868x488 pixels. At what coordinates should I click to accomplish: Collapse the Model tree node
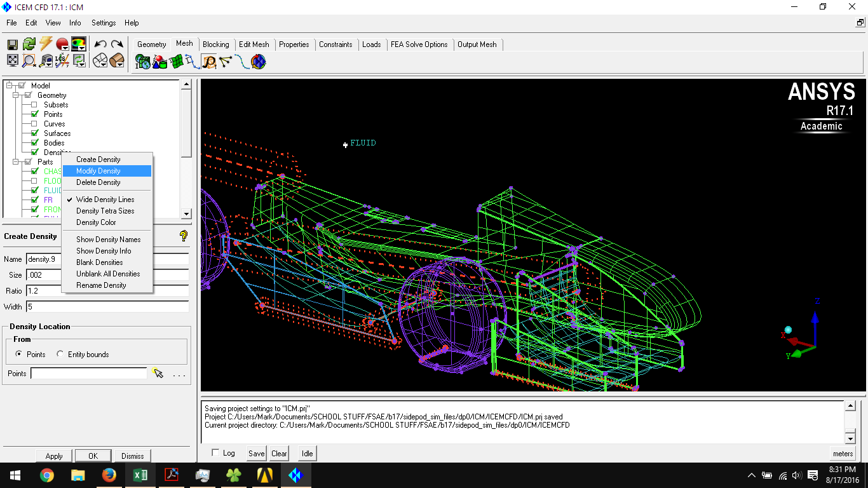[x=9, y=86]
